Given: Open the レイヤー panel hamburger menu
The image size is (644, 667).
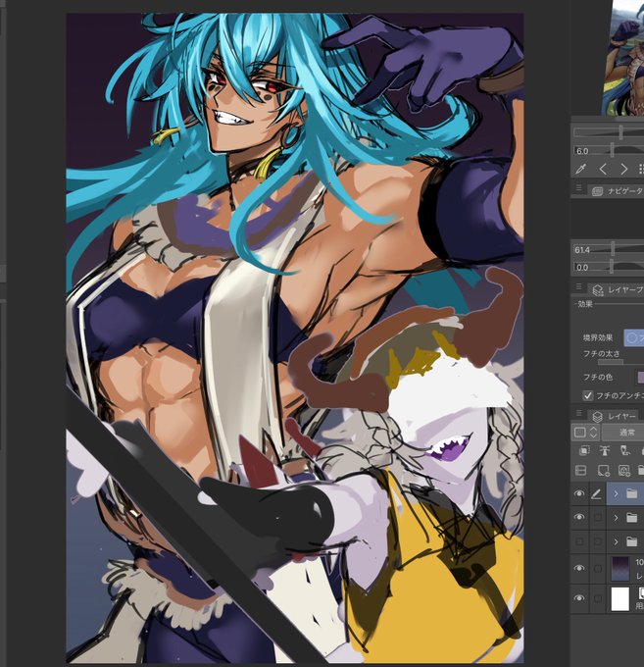Looking at the screenshot, I should point(578,413).
